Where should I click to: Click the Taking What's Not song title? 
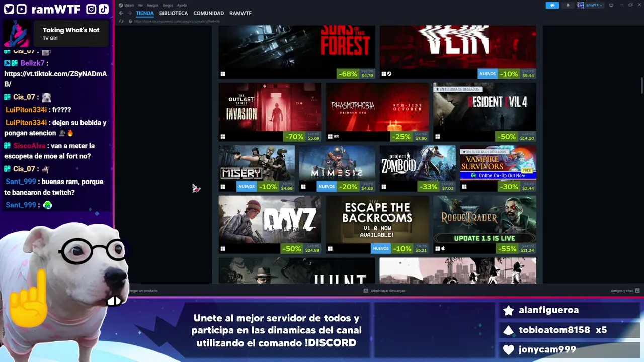pos(71,30)
